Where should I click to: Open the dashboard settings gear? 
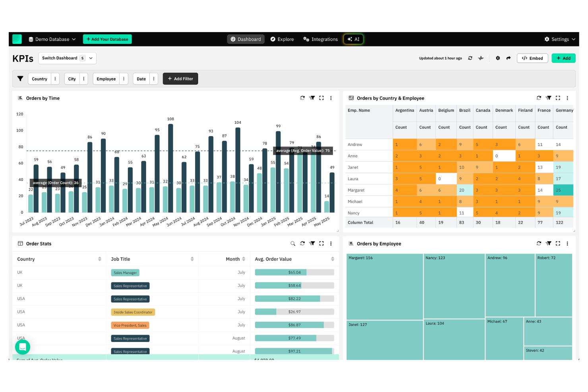coord(498,58)
